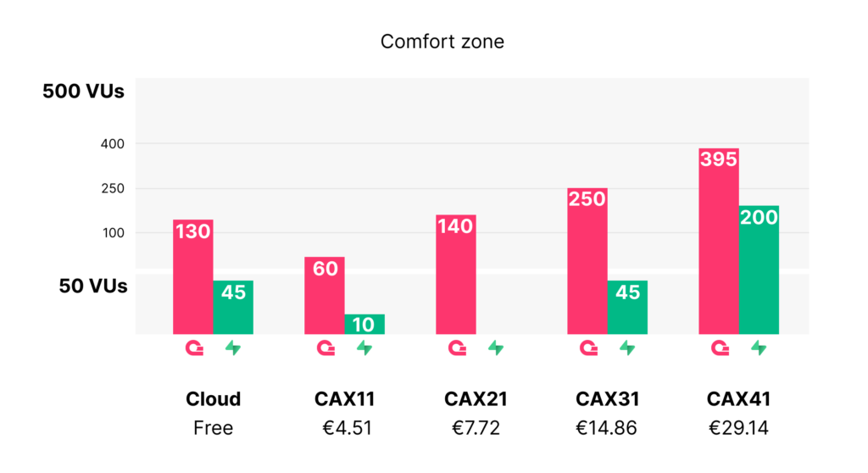This screenshot has width=868, height=473.
Task: Click the red Appwrite icon above CAX11
Action: [325, 348]
